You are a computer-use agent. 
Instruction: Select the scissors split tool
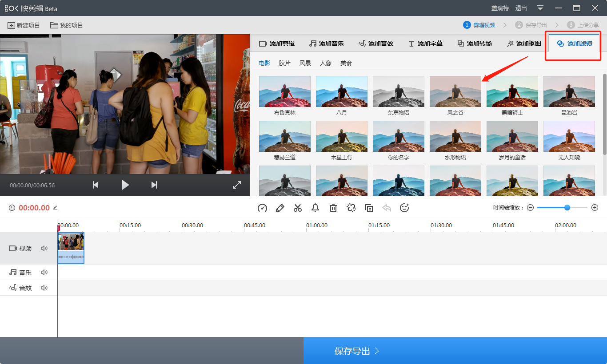tap(298, 208)
